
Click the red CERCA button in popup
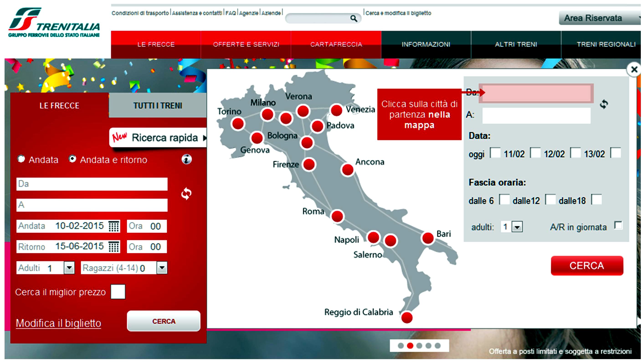(x=587, y=266)
